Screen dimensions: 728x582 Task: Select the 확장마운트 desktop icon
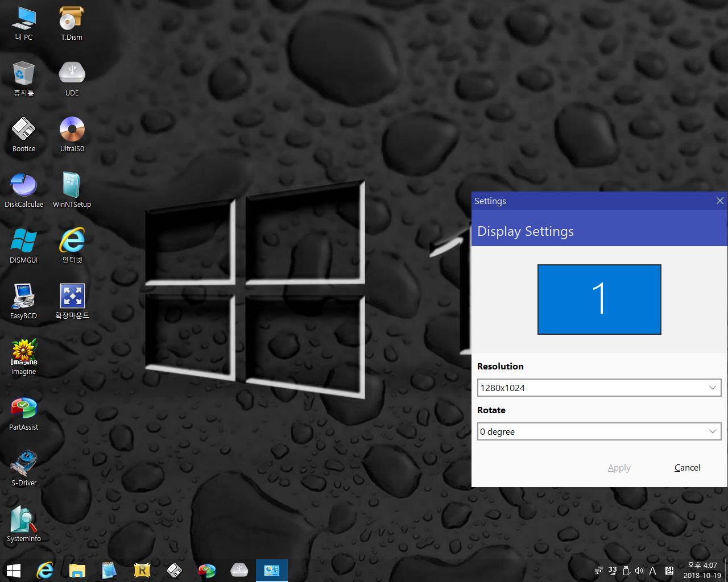72,302
